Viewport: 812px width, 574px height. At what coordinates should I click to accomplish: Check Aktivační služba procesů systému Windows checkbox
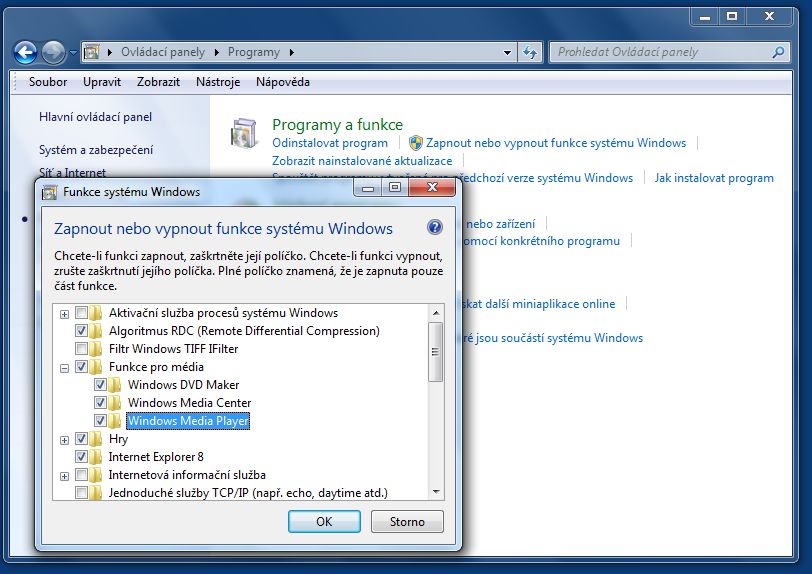point(81,312)
